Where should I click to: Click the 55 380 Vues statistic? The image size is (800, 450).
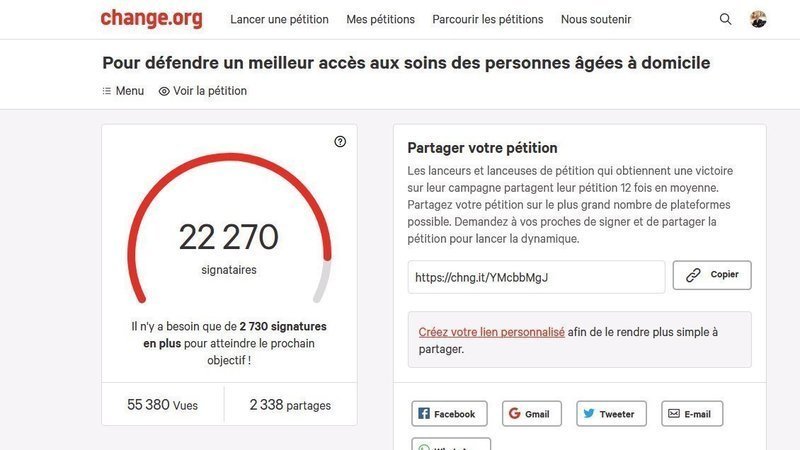162,405
